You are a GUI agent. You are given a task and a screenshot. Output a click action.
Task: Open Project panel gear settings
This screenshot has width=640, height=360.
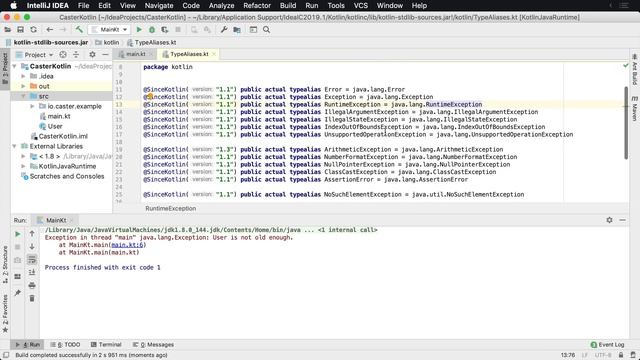click(x=92, y=54)
